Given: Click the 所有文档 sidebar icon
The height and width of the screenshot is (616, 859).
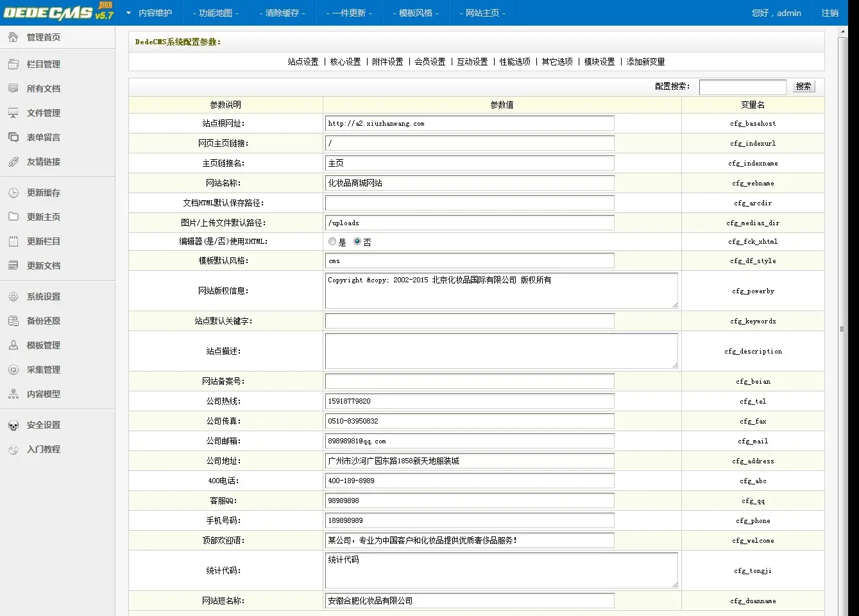Looking at the screenshot, I should [13, 89].
